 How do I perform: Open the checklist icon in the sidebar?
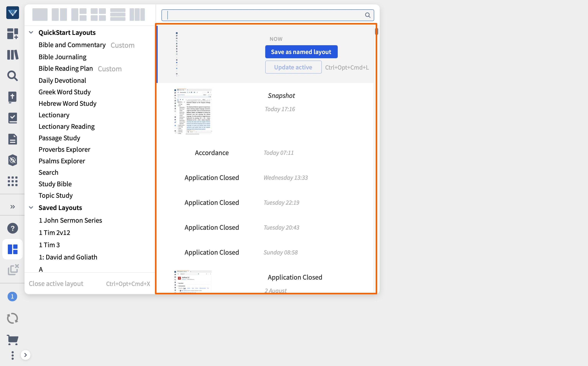click(x=13, y=118)
